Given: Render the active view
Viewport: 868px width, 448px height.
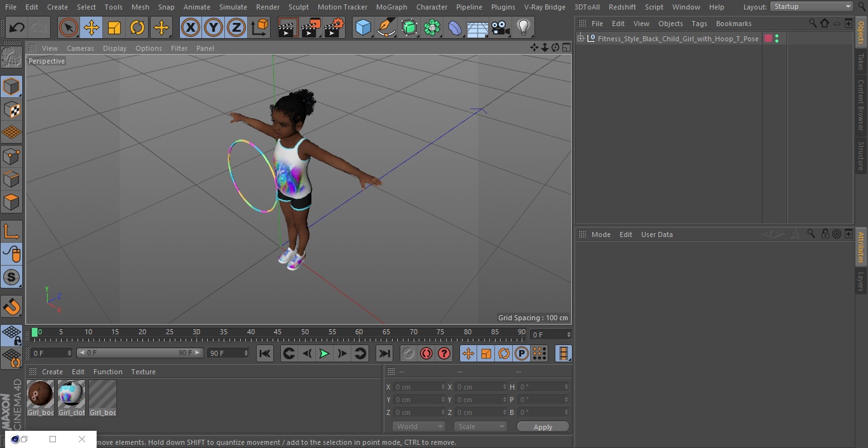Looking at the screenshot, I should pos(288,27).
